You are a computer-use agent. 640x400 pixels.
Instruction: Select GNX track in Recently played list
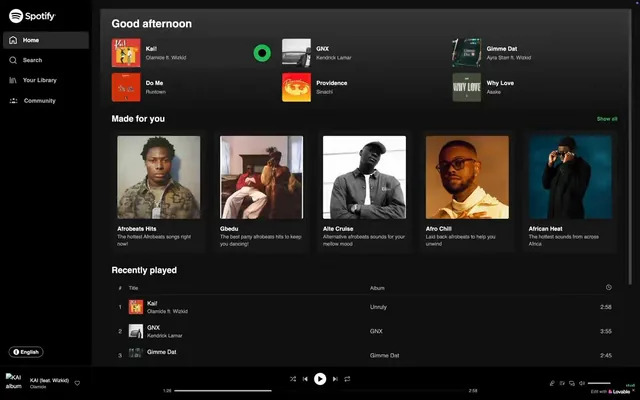(364, 331)
